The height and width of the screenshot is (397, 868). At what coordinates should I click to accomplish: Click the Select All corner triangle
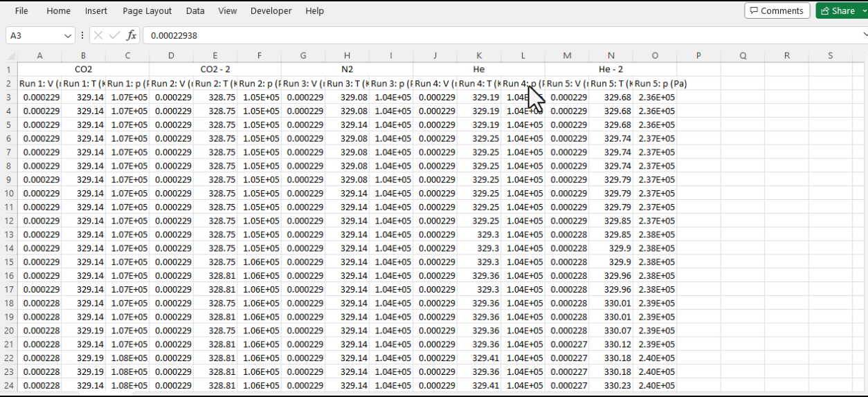pos(9,56)
